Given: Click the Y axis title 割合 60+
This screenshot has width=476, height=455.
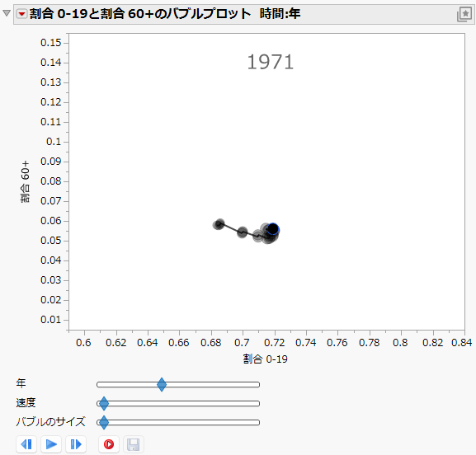Looking at the screenshot, I should tap(26, 181).
